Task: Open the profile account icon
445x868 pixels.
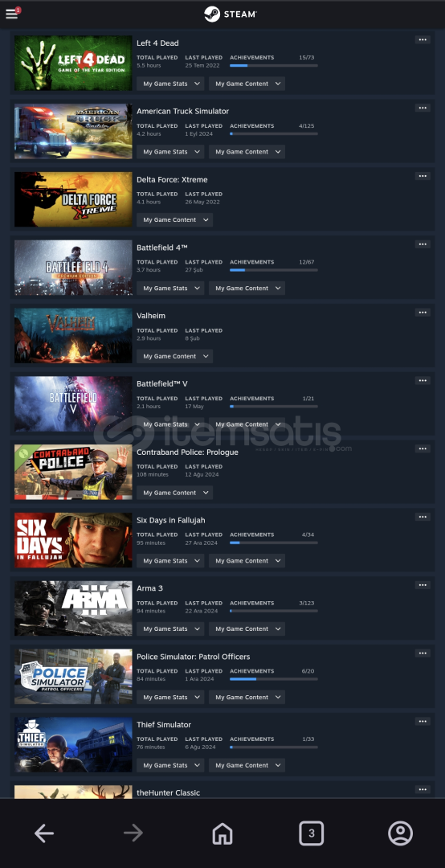Action: pyautogui.click(x=400, y=833)
